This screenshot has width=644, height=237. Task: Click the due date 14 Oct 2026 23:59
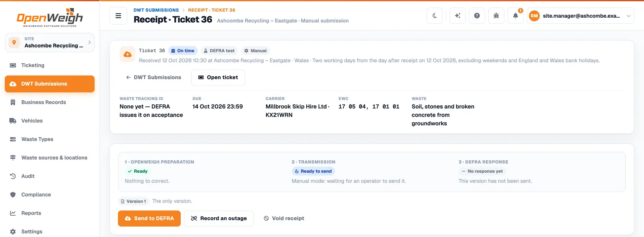(218, 106)
